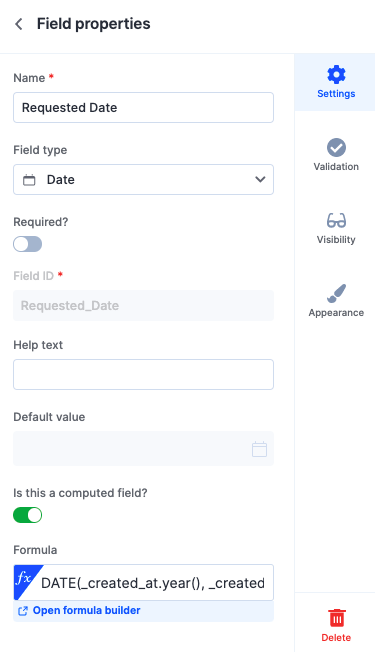375x652 pixels.
Task: Select the Validation checkmark icon
Action: [336, 148]
